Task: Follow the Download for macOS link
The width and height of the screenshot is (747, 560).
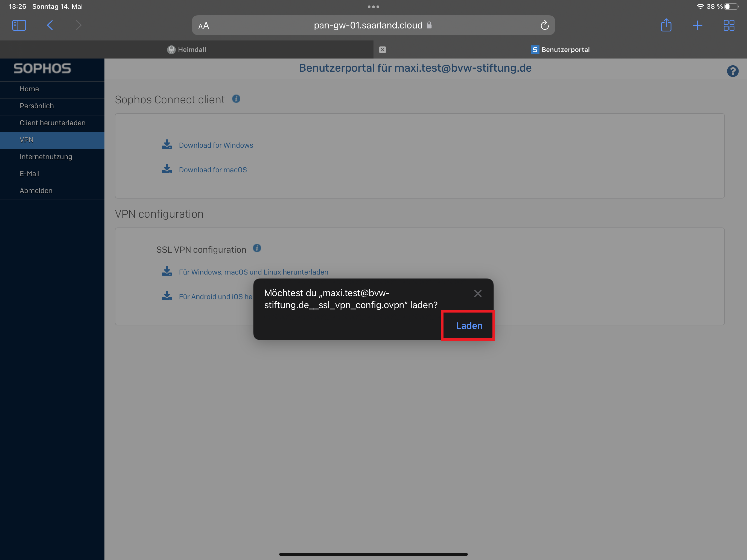Action: click(213, 170)
